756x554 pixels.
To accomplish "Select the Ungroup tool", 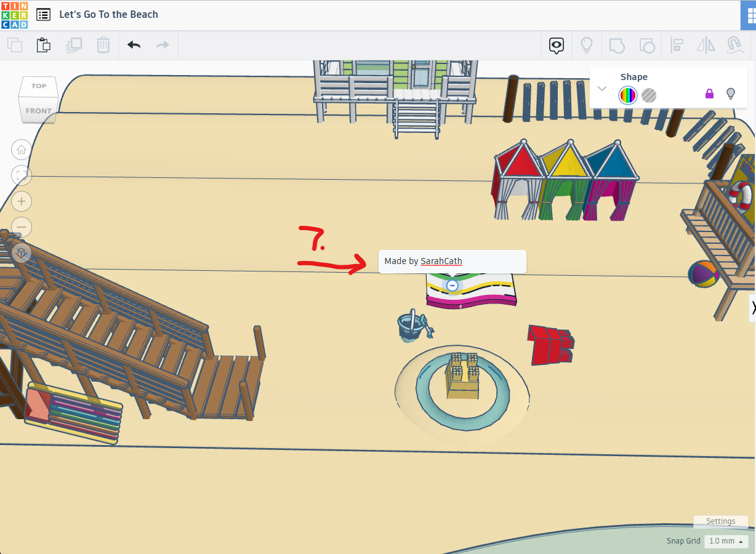I will pyautogui.click(x=647, y=45).
